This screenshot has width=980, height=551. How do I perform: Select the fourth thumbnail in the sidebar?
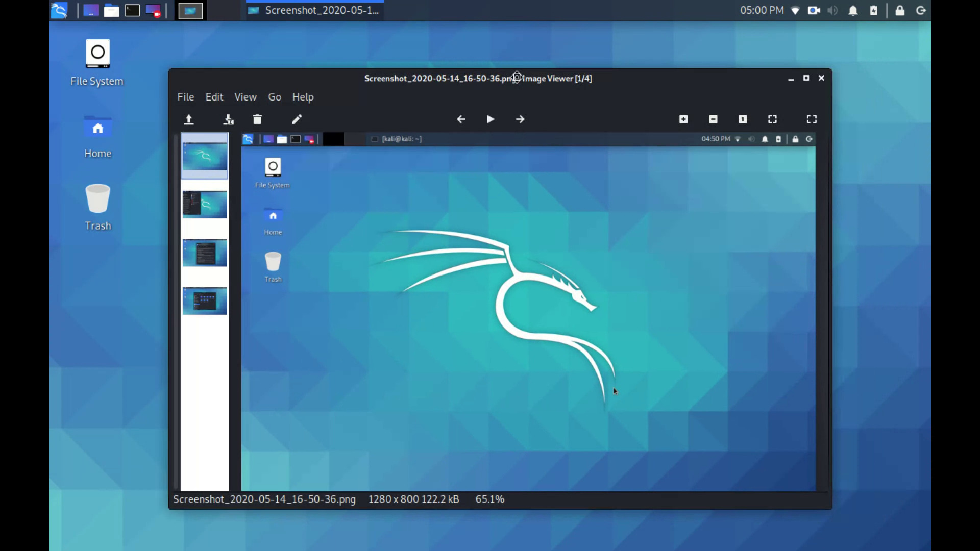[204, 301]
